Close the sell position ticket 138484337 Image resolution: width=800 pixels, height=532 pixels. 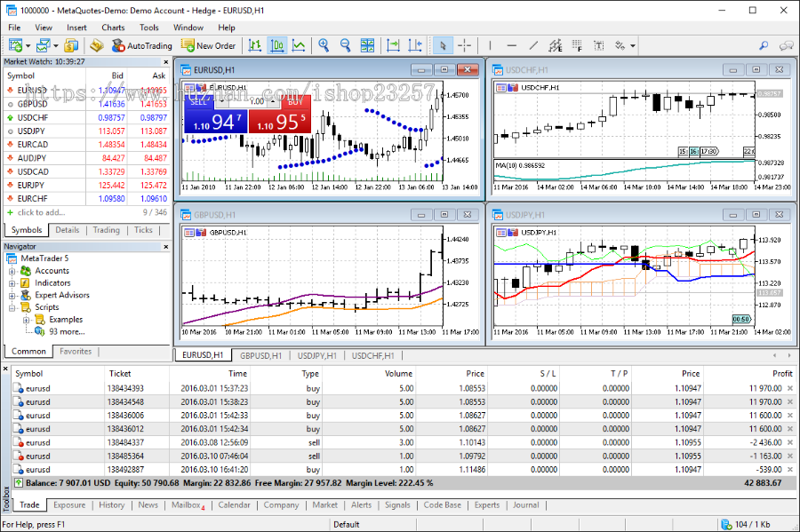[x=790, y=442]
